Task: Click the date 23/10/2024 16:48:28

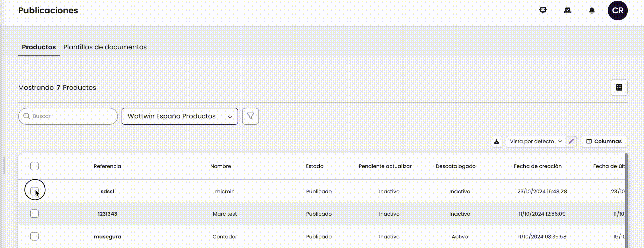Action: 542,191
